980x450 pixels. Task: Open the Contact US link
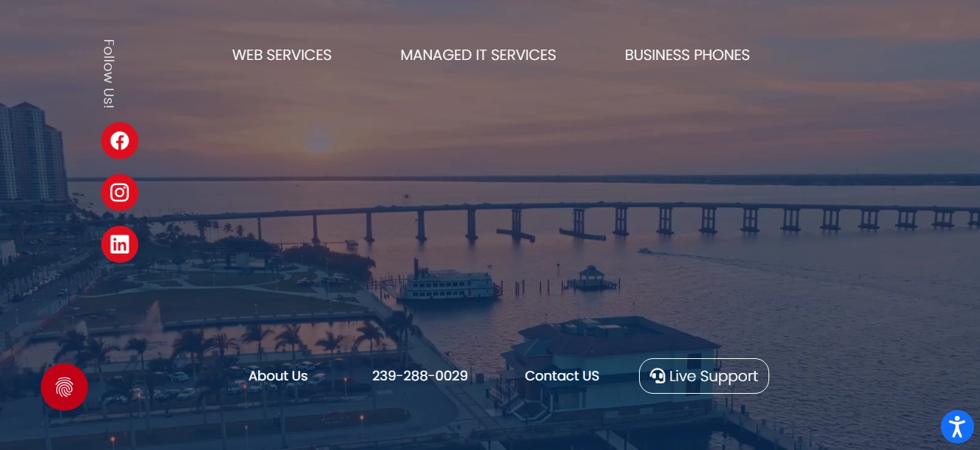562,376
